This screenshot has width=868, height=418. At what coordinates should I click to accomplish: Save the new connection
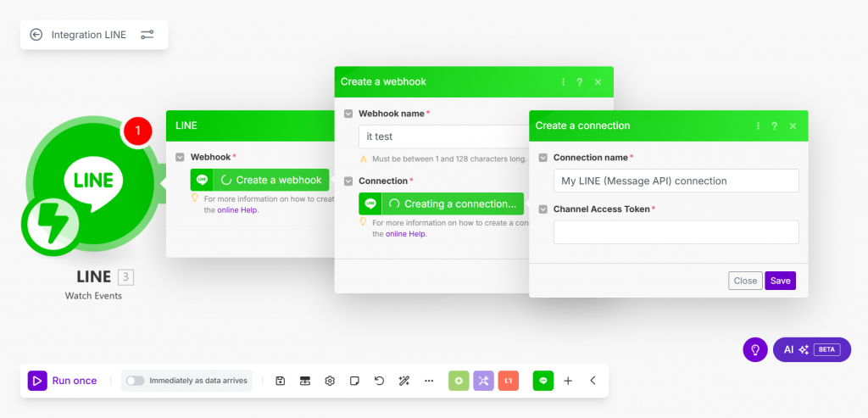click(781, 281)
